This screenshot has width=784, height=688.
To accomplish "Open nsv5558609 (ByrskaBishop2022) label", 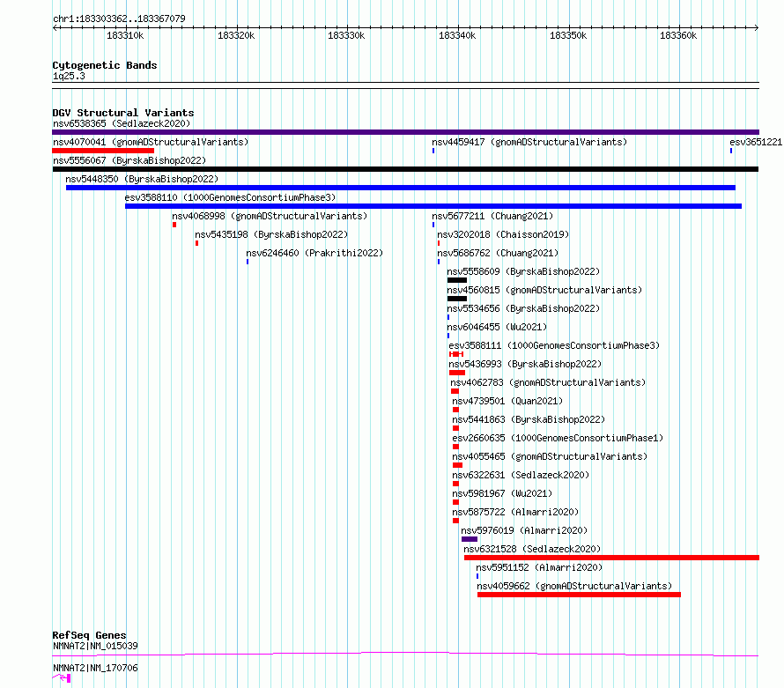I will (523, 271).
